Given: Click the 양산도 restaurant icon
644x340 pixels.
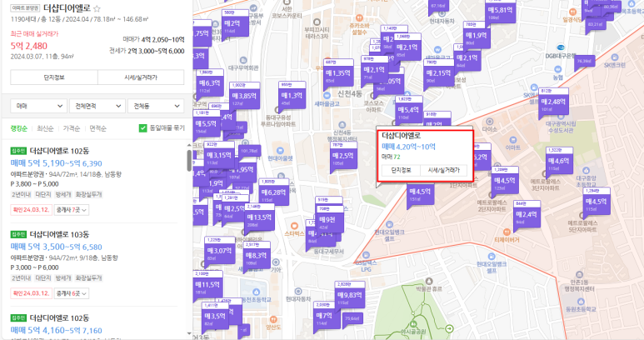Looking at the screenshot, I should (x=273, y=319).
